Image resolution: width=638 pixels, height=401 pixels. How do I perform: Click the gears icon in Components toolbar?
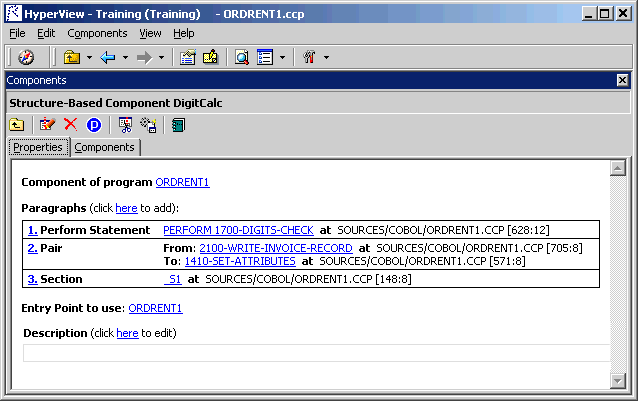pyautogui.click(x=149, y=125)
